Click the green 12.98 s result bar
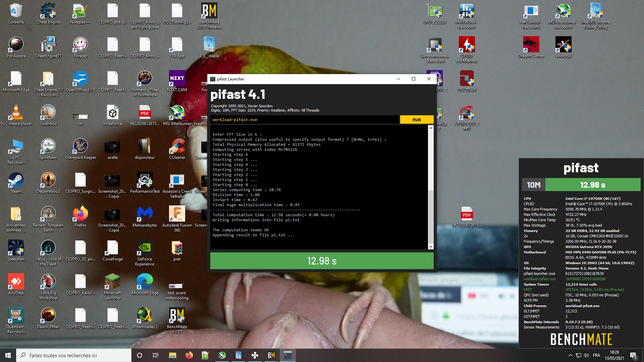644x362 pixels. (322, 261)
